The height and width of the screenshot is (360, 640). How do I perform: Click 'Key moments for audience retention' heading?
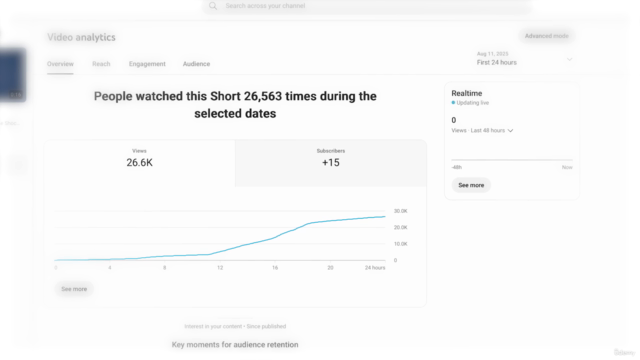(235, 345)
